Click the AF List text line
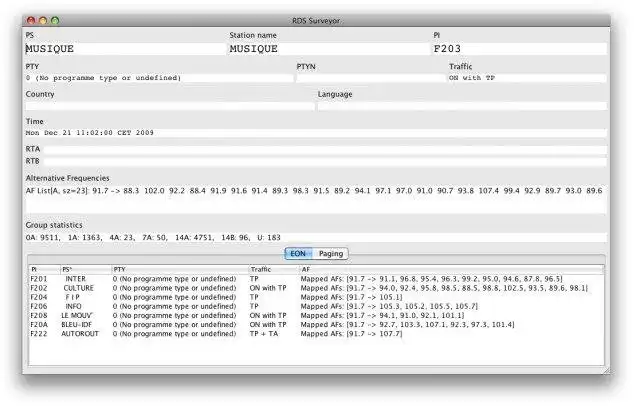640x406 pixels. click(x=314, y=191)
